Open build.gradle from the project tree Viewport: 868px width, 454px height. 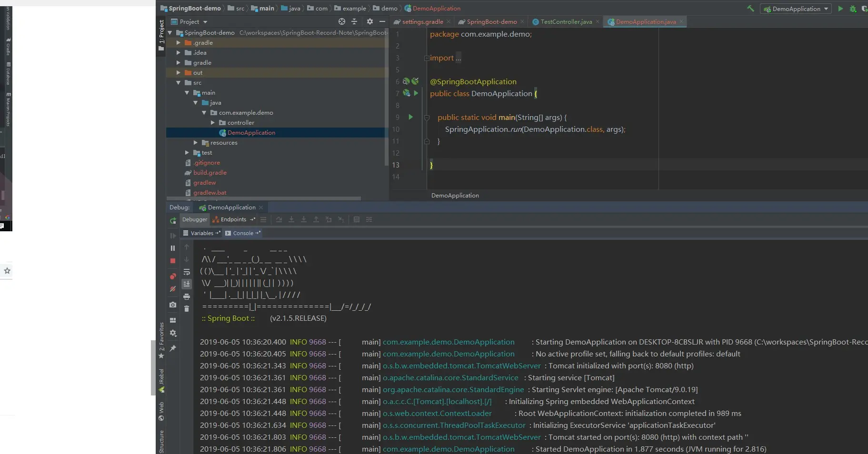[210, 173]
